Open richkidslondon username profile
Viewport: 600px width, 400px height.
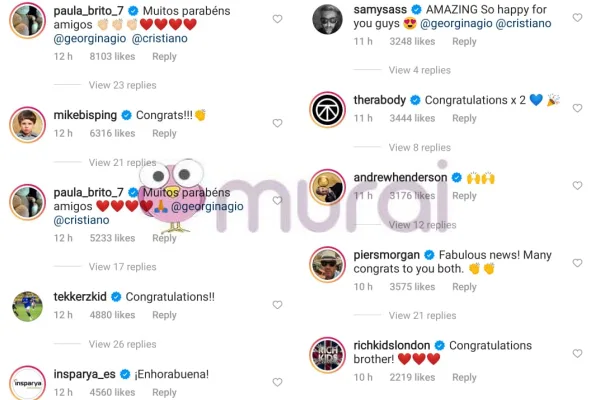click(391, 345)
